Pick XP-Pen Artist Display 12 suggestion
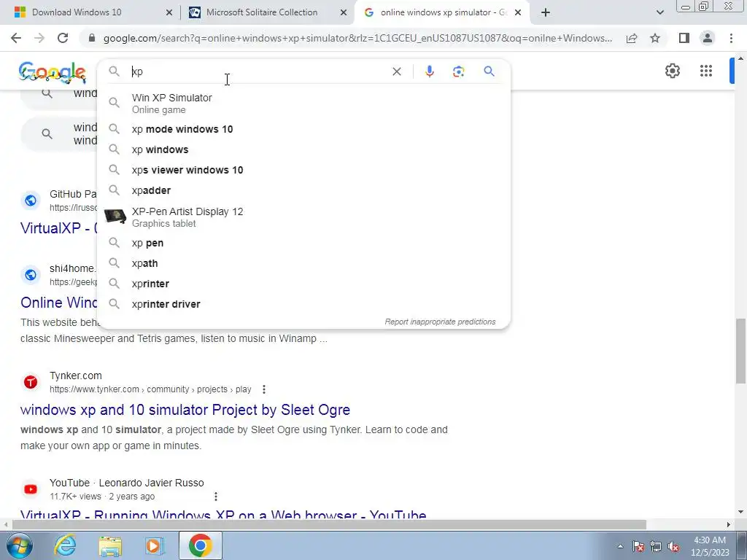The image size is (747, 560). tap(304, 217)
